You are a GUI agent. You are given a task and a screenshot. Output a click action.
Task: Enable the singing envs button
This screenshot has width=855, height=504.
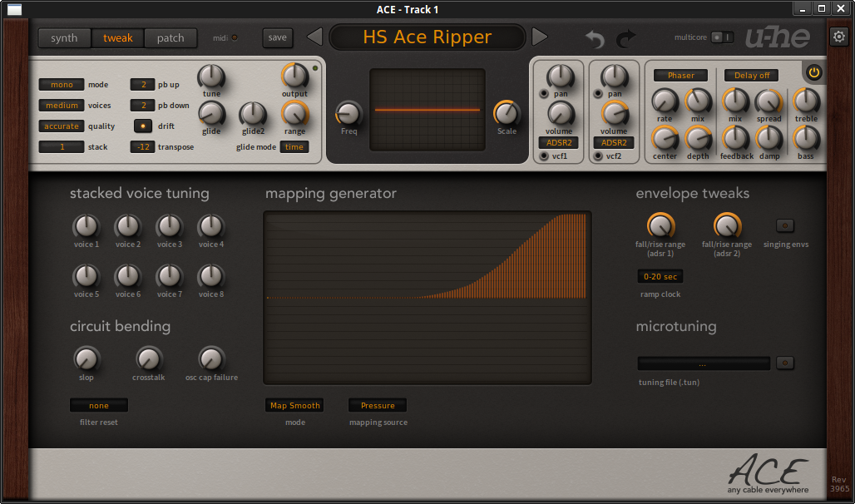click(x=784, y=225)
